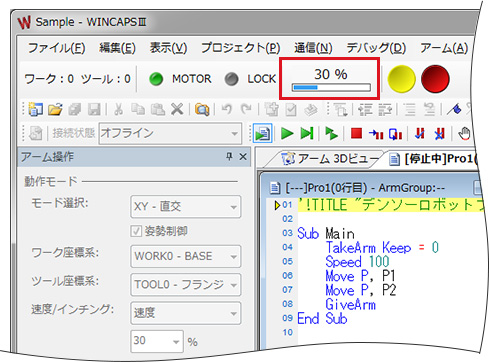Start program with green play icon
489x362 pixels.
287,134
